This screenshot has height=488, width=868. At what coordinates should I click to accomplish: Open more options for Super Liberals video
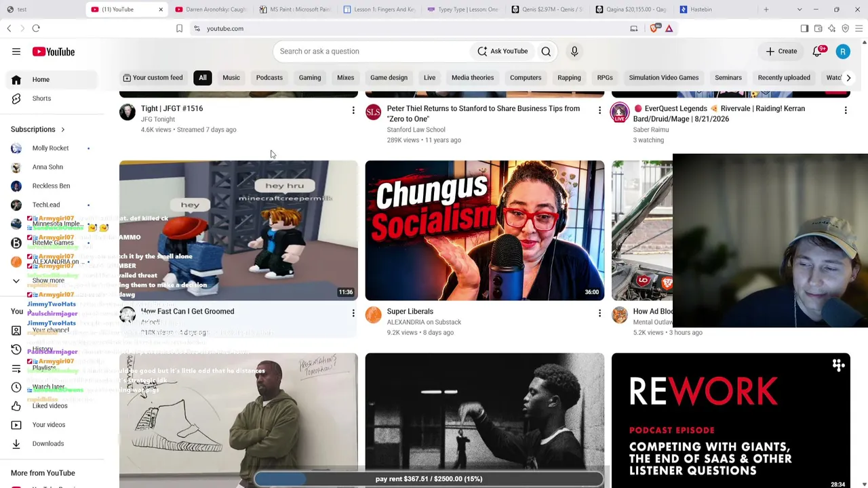click(x=599, y=312)
